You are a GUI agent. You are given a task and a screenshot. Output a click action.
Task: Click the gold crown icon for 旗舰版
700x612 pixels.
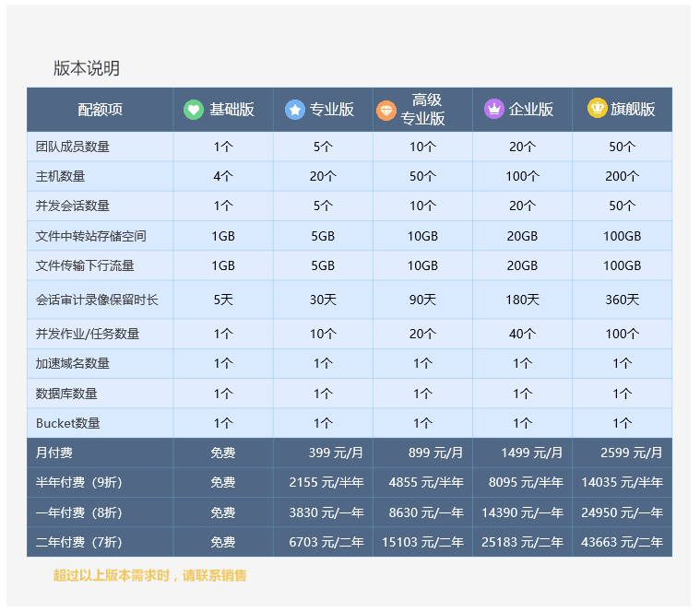tap(597, 109)
